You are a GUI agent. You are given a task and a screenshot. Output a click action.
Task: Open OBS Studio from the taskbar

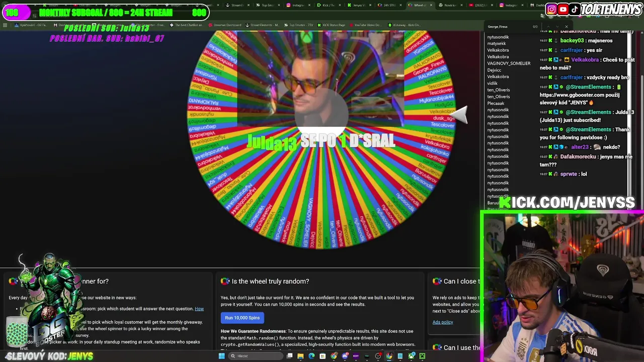point(378,356)
